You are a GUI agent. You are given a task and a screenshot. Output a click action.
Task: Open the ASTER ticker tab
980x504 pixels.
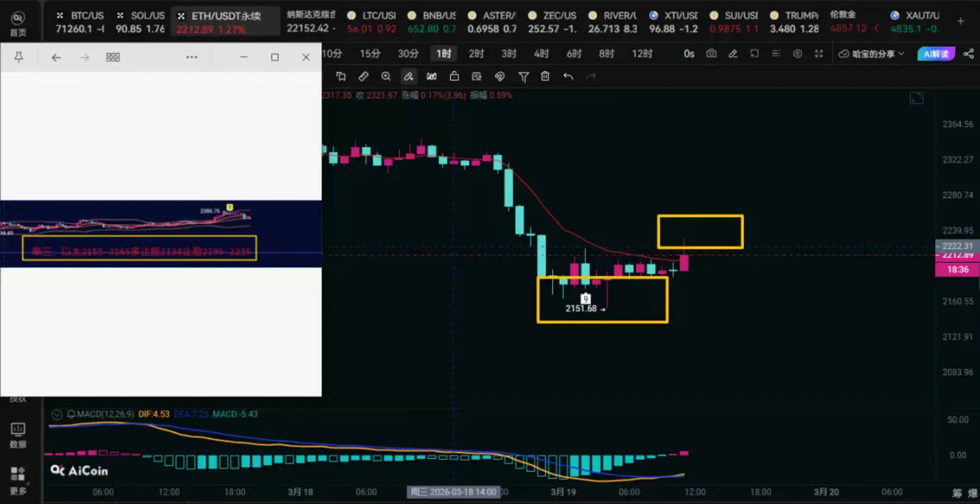[492, 22]
